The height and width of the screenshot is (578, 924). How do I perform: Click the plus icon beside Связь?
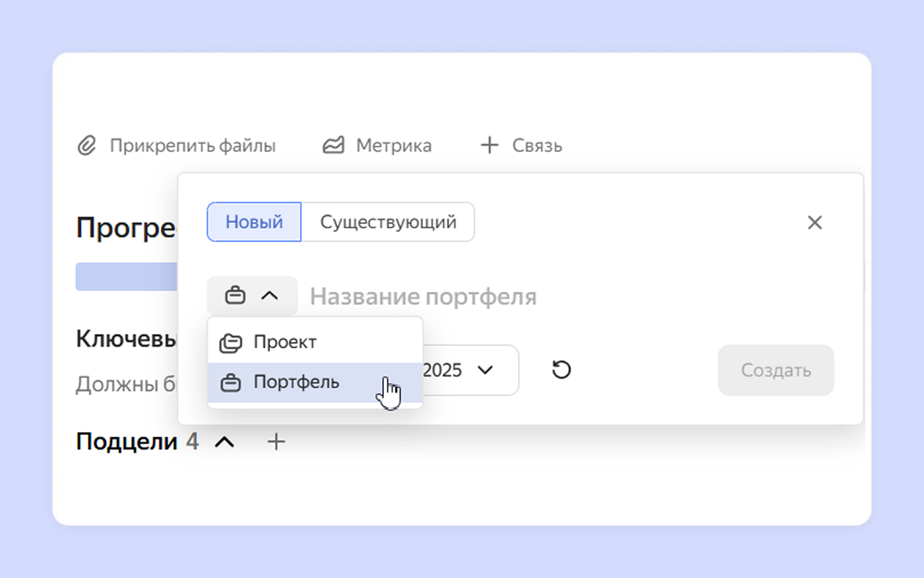pos(489,146)
